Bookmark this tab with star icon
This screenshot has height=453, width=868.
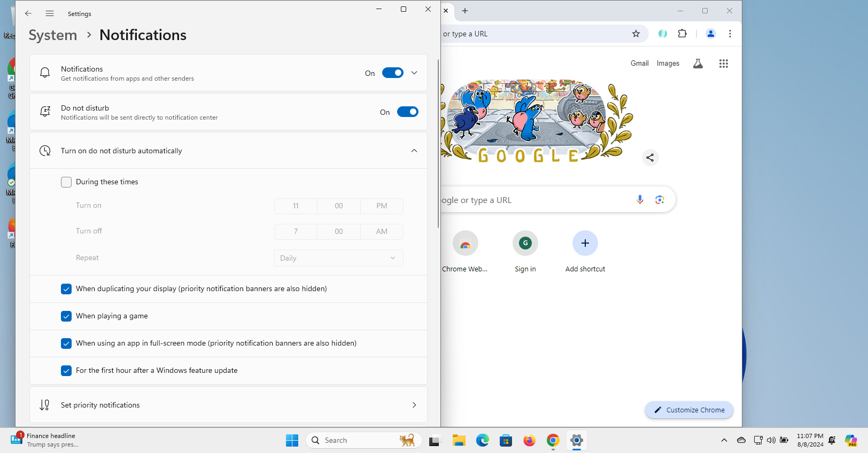636,34
